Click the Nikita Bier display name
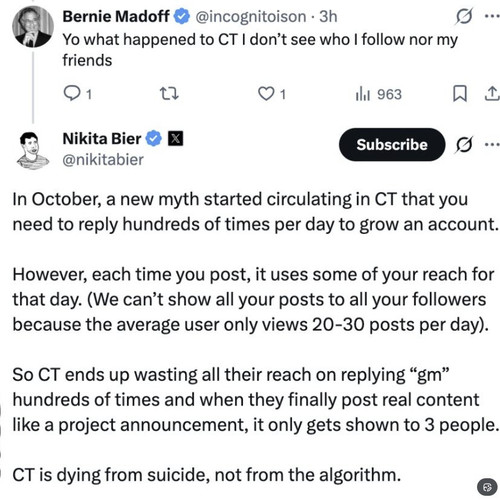 pyautogui.click(x=102, y=139)
